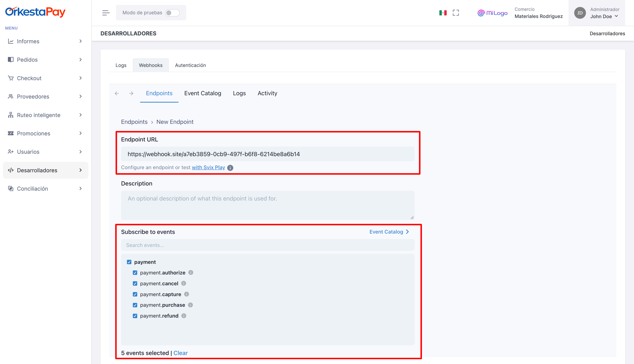Screen dimensions: 634x364
Task: Show info for payment.capture event
Action: [186, 294]
